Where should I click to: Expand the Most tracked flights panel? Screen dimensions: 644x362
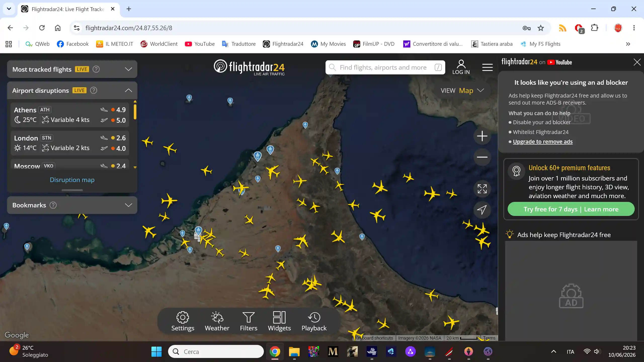128,69
